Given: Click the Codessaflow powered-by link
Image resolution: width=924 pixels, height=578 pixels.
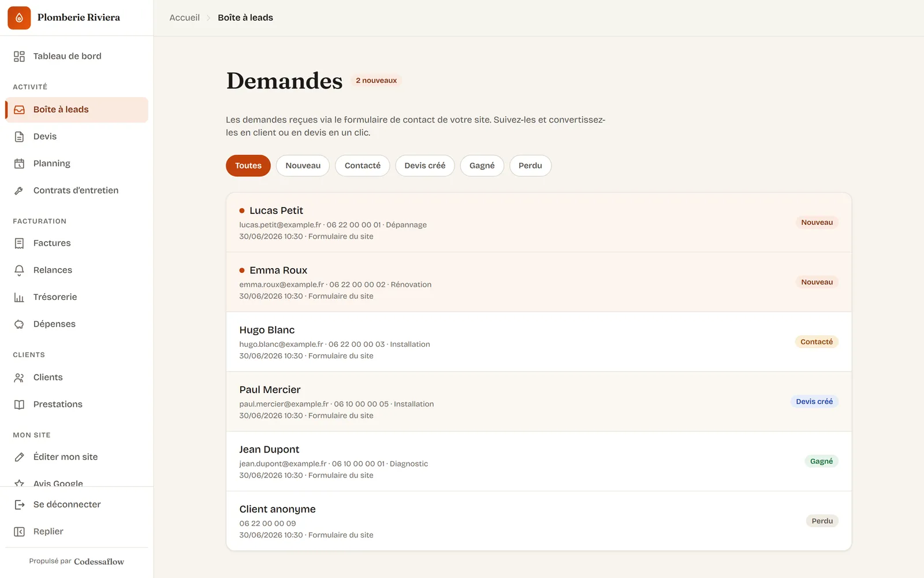Looking at the screenshot, I should (x=99, y=562).
